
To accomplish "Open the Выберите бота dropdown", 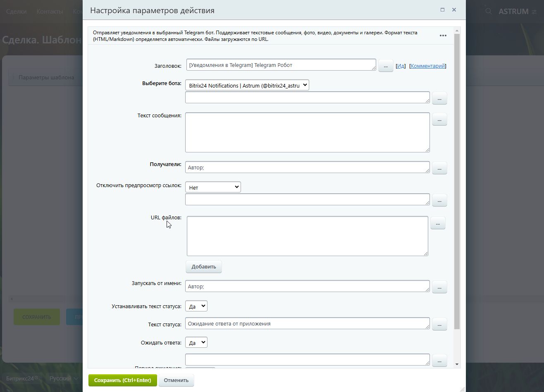I will [247, 86].
